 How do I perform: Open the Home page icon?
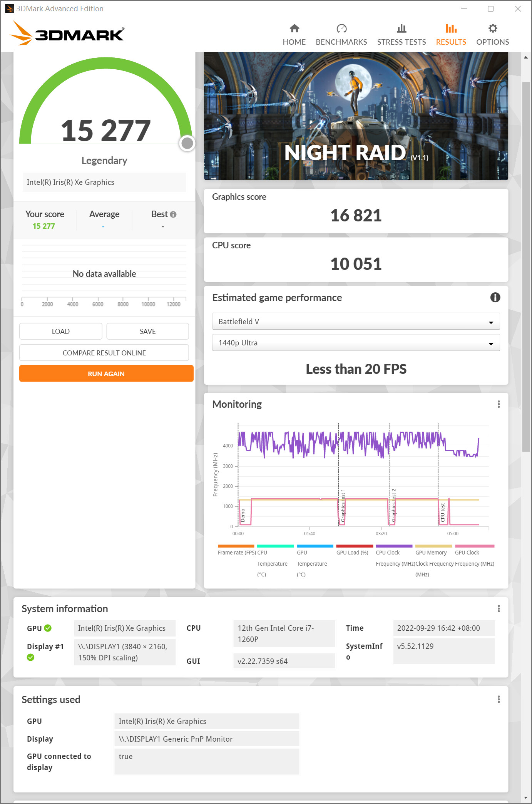[x=294, y=28]
